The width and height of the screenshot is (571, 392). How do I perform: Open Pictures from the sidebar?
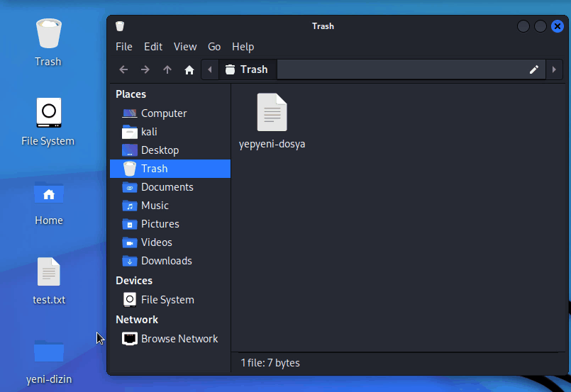tap(170, 224)
